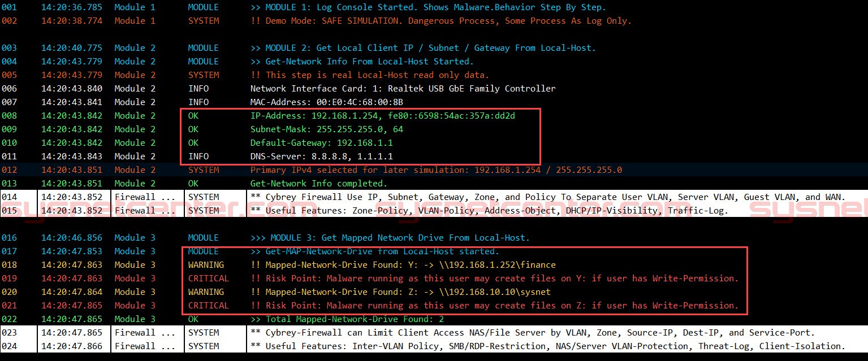This screenshot has width=868, height=361.
Task: Select 'This step is real Local-Host read only data' text
Action: click(370, 75)
